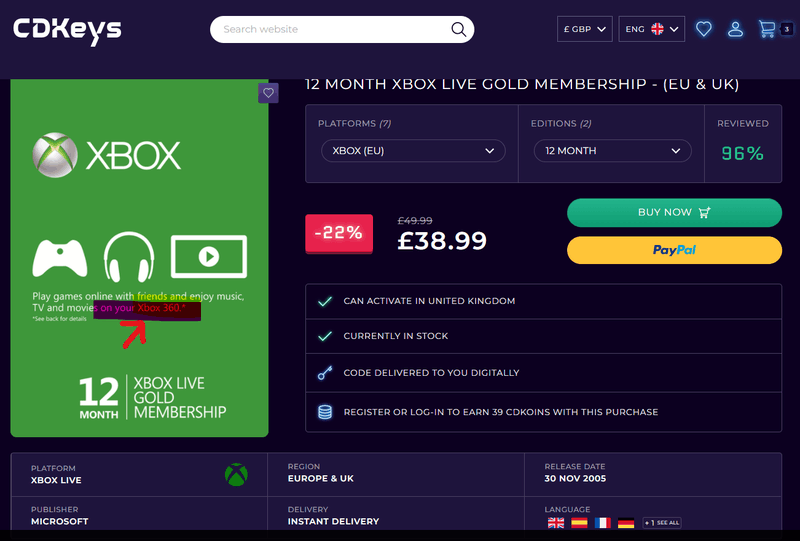Click the Xbox Live Gold product image
The height and width of the screenshot is (541, 800).
coord(140,258)
